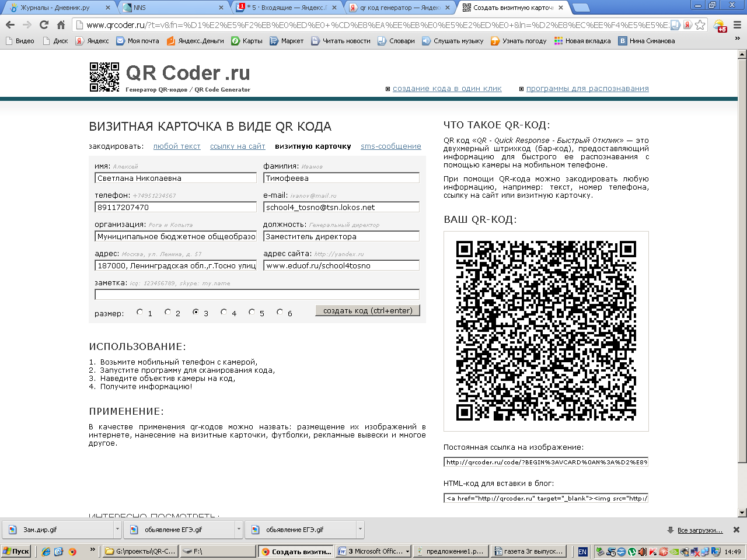Viewport: 747px width, 560px height.
Task: Click the volume speaker tray icon
Action: coord(643,551)
